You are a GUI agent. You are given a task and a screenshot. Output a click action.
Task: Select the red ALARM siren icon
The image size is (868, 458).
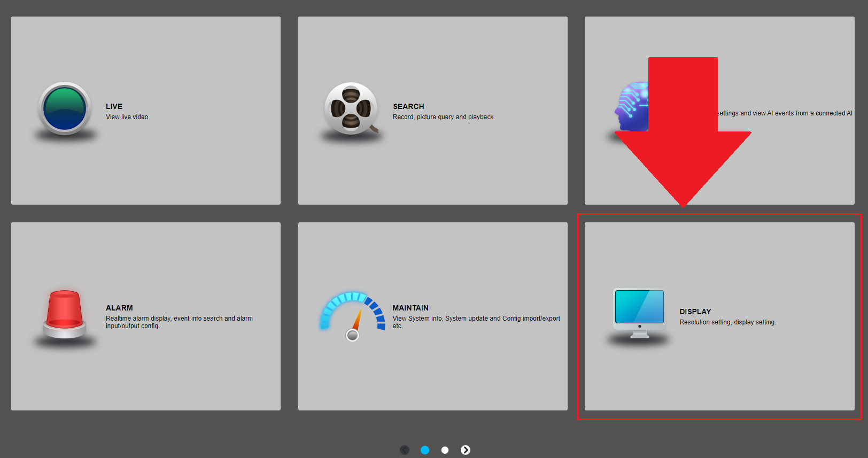point(64,314)
